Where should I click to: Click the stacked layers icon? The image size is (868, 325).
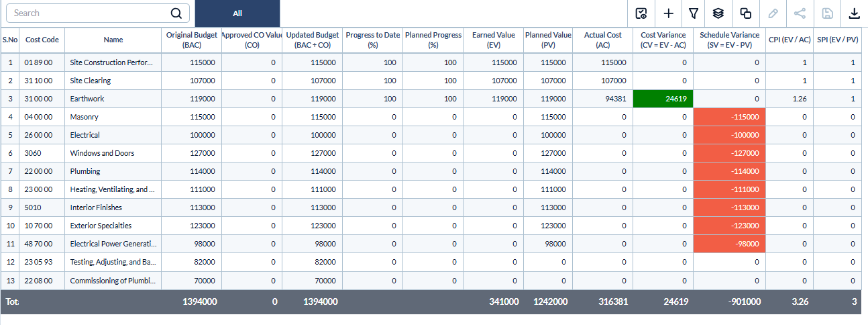click(x=718, y=13)
